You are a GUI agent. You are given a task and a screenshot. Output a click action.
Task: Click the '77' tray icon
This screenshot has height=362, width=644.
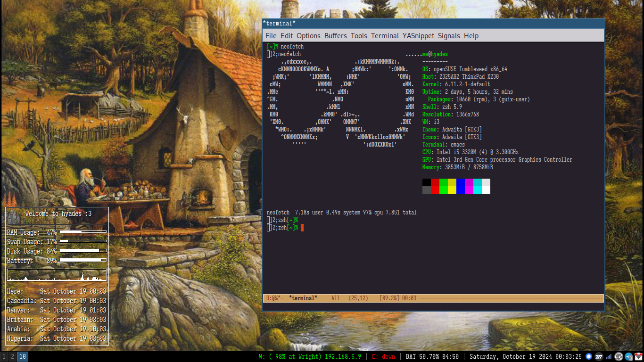click(599, 357)
